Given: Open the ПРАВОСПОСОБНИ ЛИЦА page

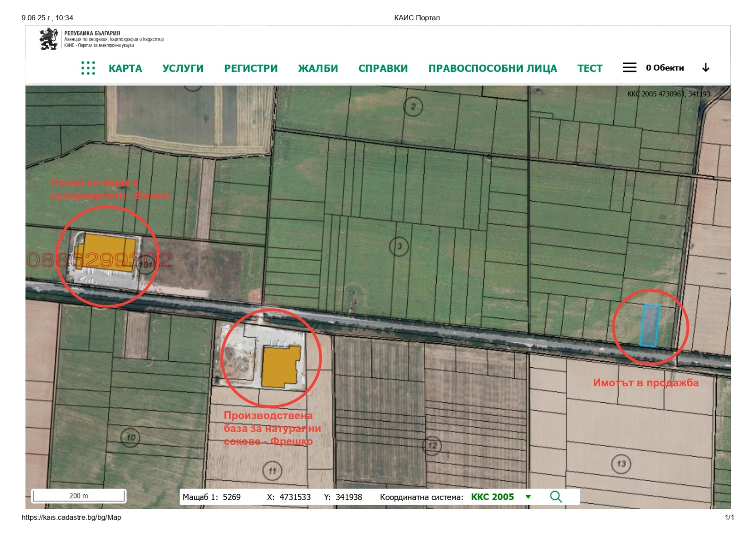Looking at the screenshot, I should point(493,68).
